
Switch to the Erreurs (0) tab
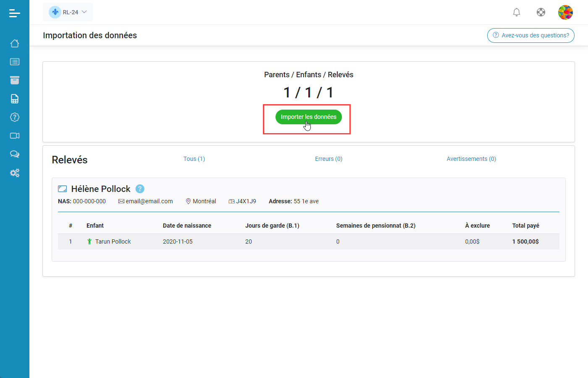point(328,159)
